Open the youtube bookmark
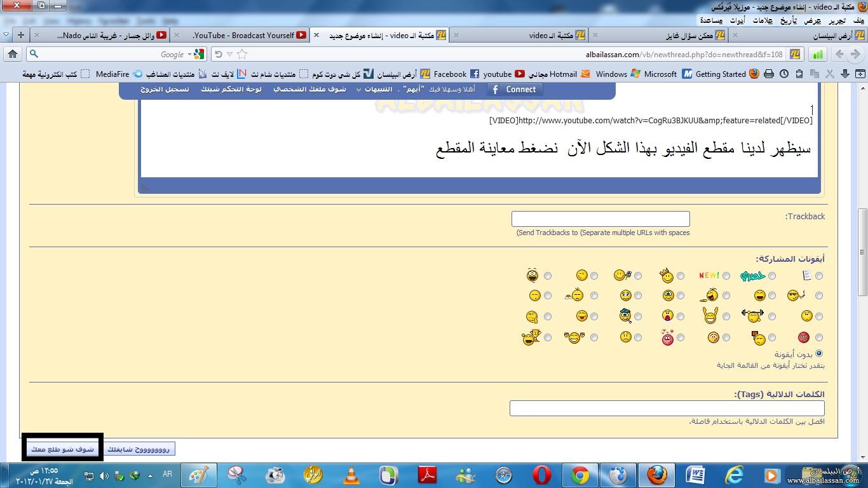Viewport: 868px width, 488px height. pyautogui.click(x=504, y=74)
